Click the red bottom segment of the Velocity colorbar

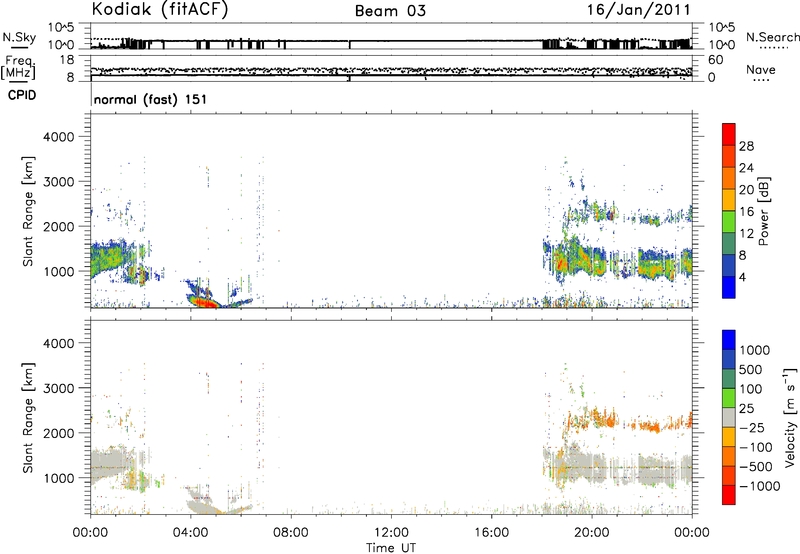pyautogui.click(x=729, y=495)
